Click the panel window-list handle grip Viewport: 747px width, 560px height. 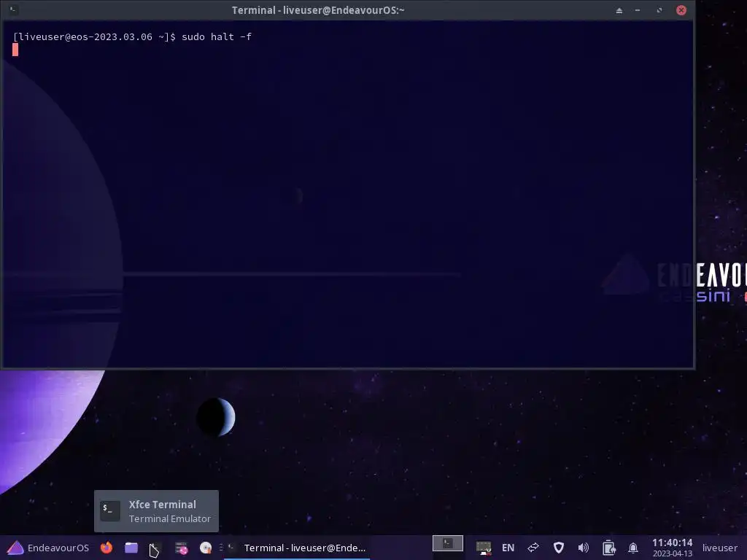[220, 548]
